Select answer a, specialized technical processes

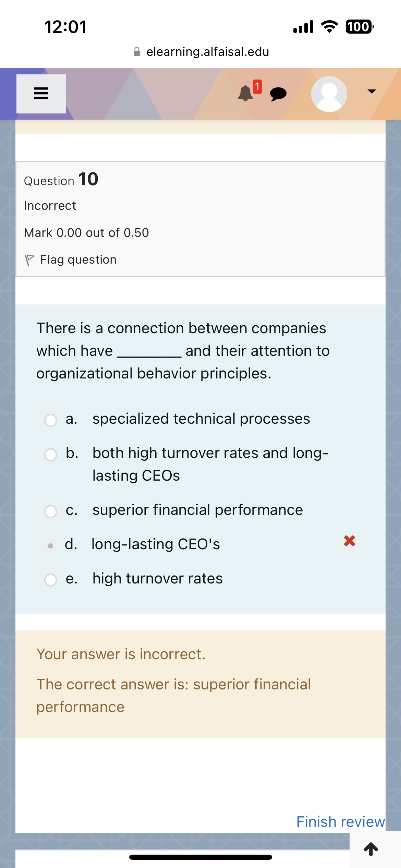[51, 421]
